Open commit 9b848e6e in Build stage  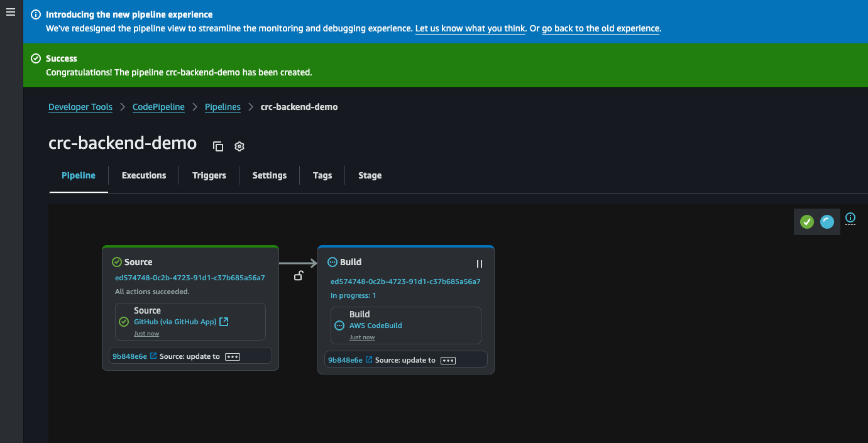345,360
